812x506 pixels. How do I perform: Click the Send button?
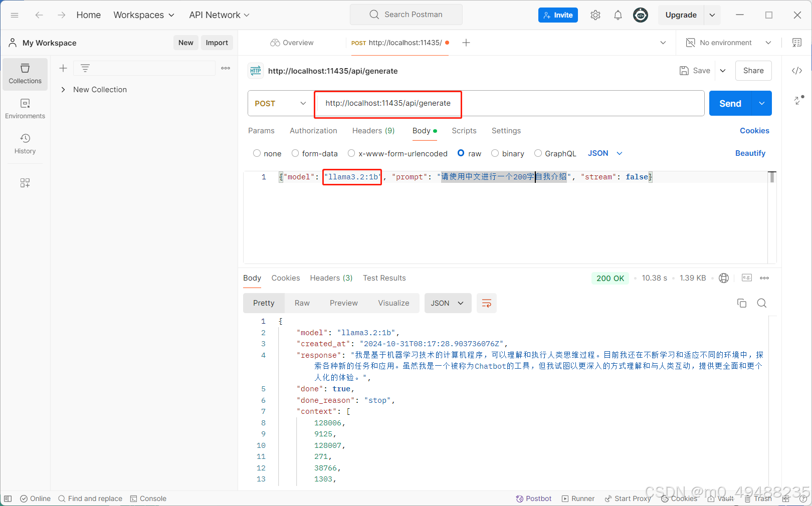(x=730, y=103)
